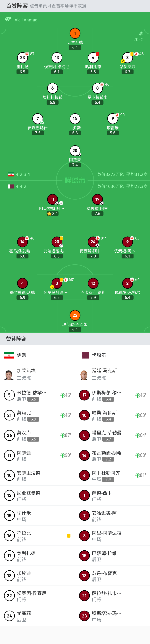This screenshot has height=644, width=150.
Task: Select Qatar number 11 阿克拉姆 badge
Action: 53,199
